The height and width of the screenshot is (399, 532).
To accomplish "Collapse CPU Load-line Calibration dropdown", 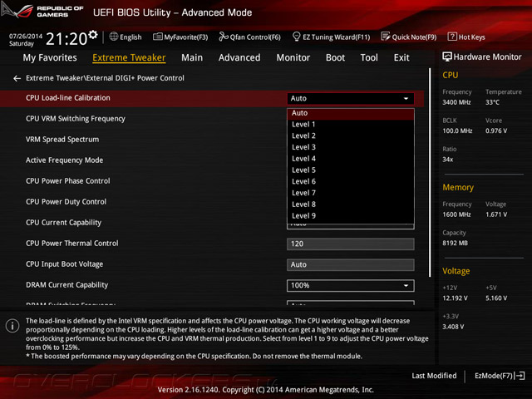I will (x=351, y=98).
